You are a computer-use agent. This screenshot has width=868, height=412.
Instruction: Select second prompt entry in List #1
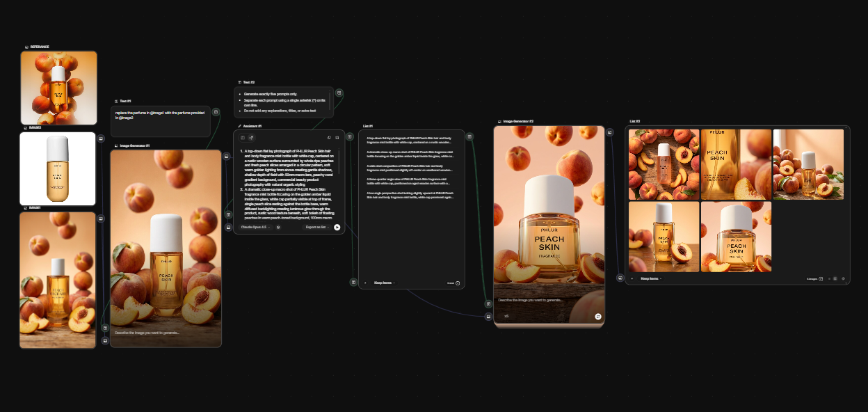(x=410, y=154)
